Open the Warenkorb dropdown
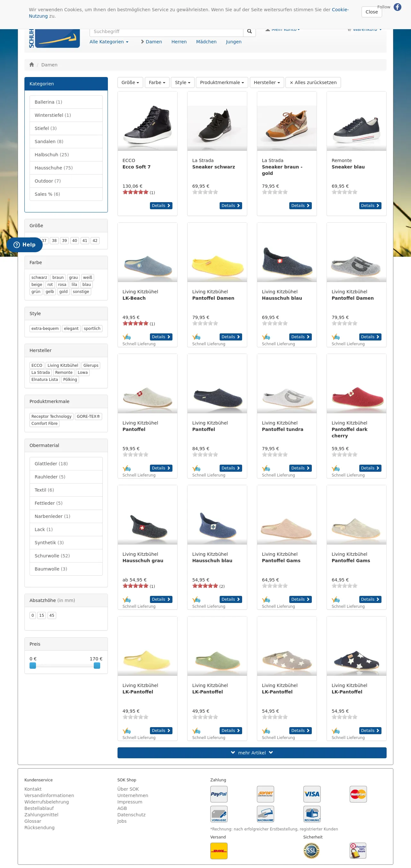This screenshot has height=868, width=411. click(x=365, y=30)
